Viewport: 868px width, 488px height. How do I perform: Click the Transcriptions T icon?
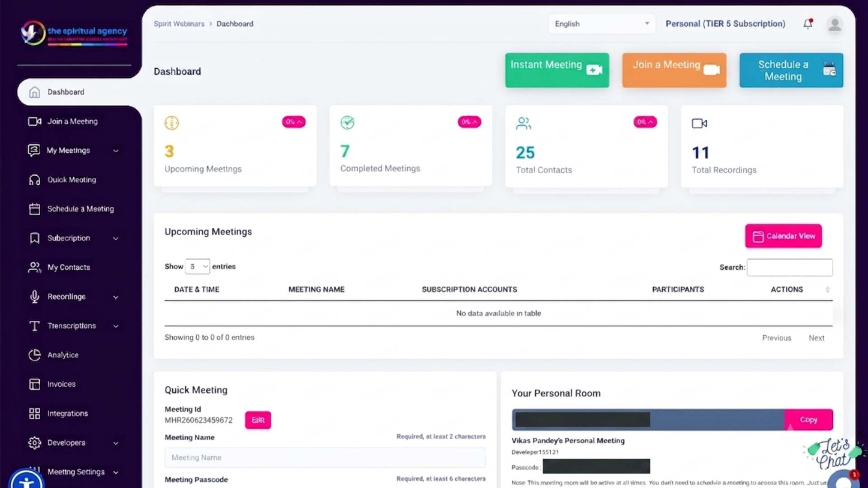tap(34, 326)
